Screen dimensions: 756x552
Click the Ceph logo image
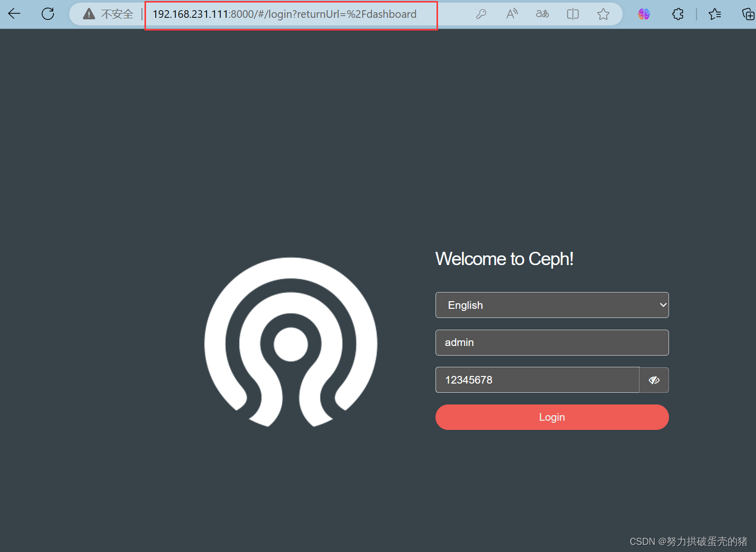click(x=290, y=342)
